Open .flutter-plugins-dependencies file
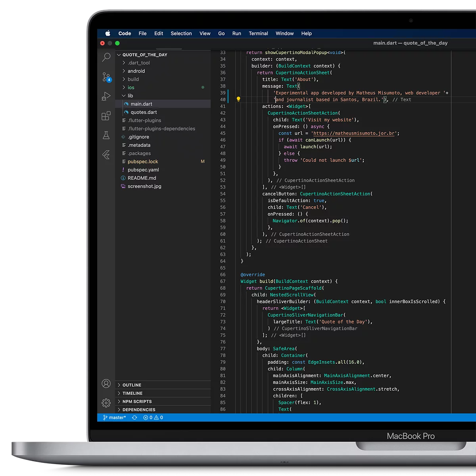 (x=163, y=129)
